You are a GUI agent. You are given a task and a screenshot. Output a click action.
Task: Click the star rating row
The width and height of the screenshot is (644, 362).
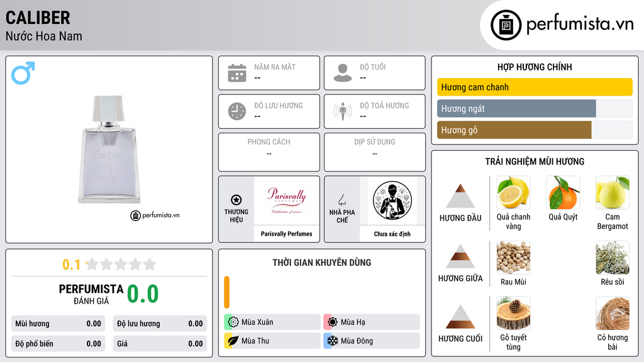(121, 264)
